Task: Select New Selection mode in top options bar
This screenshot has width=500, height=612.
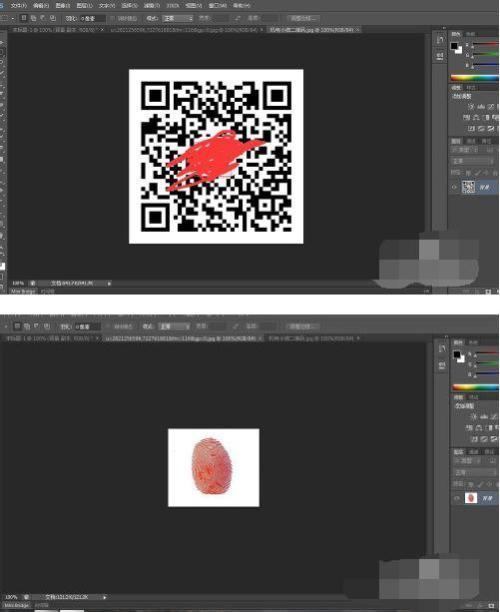Action: click(24, 18)
